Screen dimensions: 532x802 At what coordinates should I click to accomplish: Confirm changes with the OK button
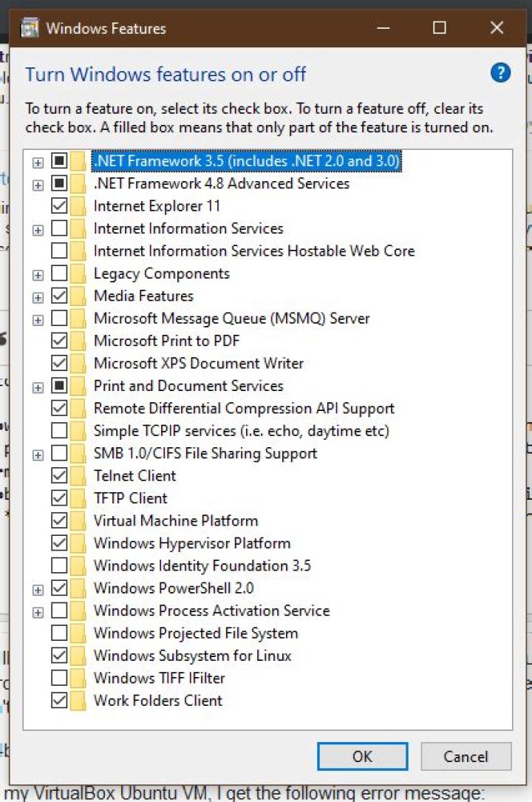click(362, 756)
